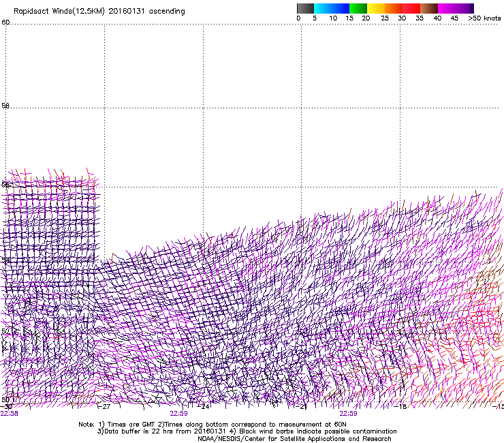The image size is (504, 443).
Task: Select the '0' legend scale label
Action: [298, 18]
